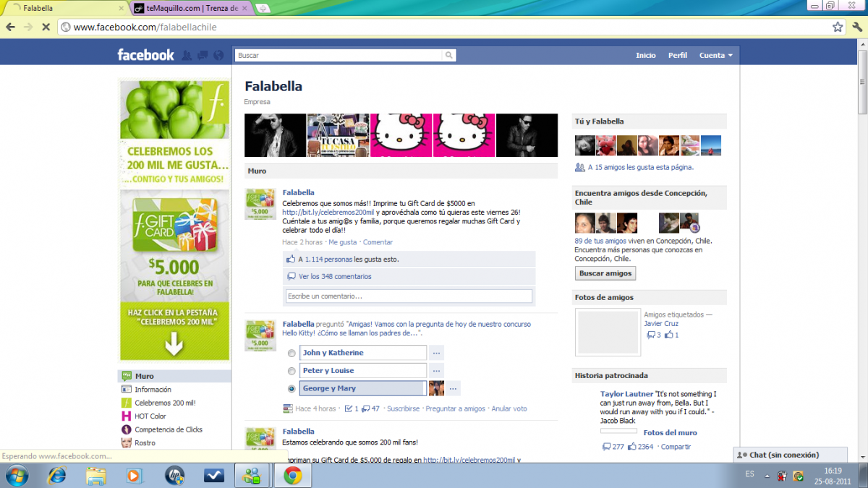Open notifications via the globe icon
The height and width of the screenshot is (488, 868).
[218, 55]
